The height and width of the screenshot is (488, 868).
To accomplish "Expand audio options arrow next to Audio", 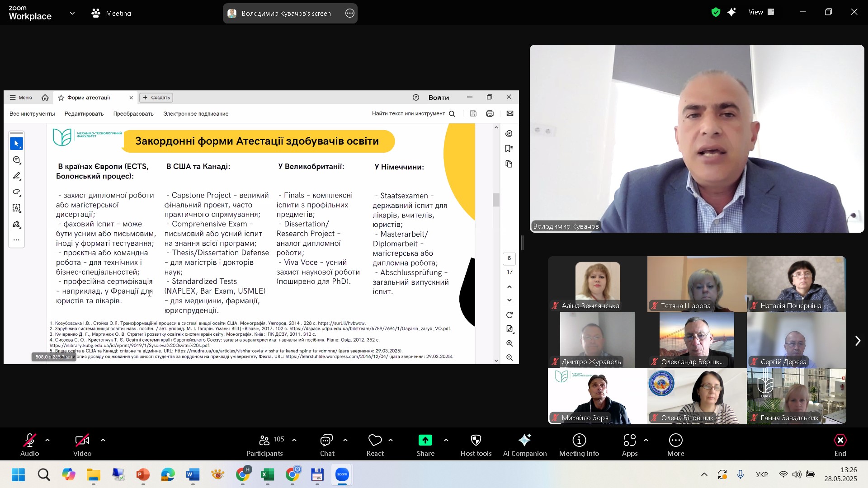I will point(47,440).
